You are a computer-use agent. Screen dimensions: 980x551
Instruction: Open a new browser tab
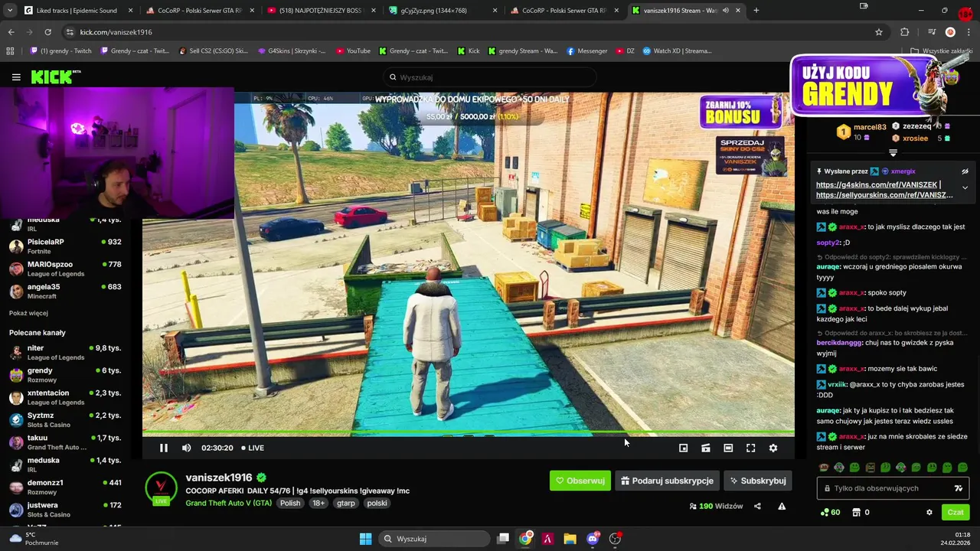pos(756,11)
